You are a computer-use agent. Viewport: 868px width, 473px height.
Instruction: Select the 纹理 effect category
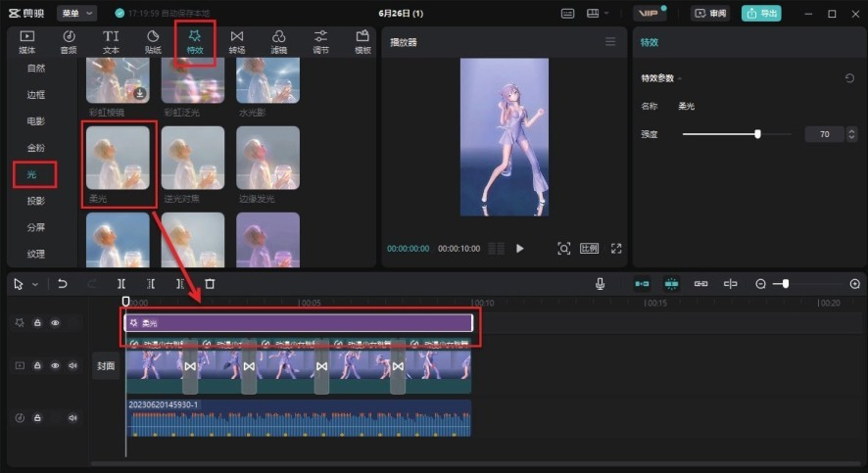pos(36,254)
